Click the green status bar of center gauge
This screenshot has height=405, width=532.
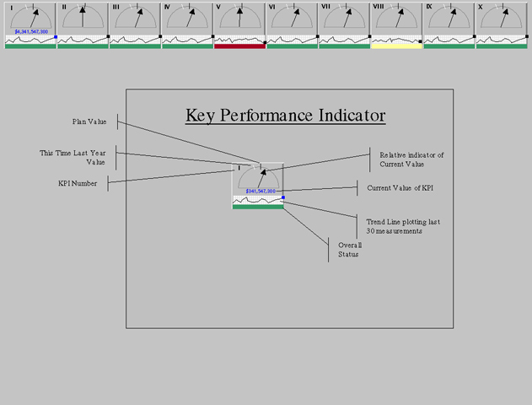point(258,207)
